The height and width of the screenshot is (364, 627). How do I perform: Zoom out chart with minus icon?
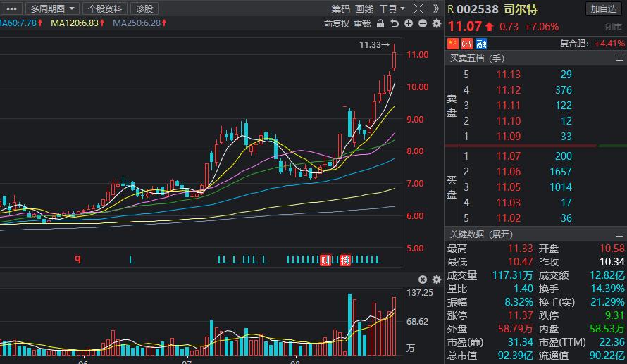[x=423, y=24]
